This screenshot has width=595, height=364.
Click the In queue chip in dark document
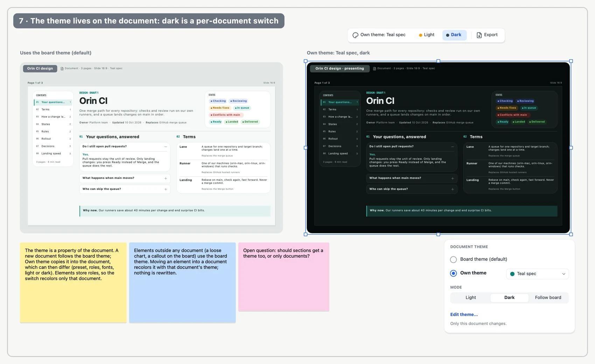529,108
